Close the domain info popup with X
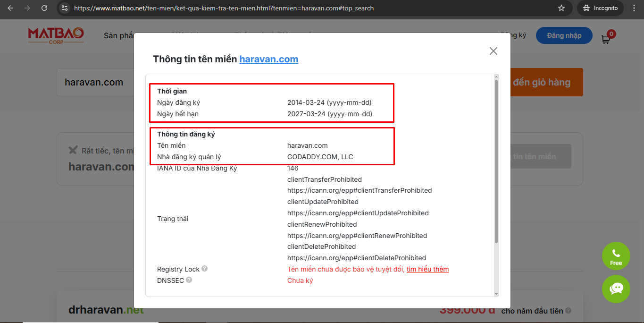This screenshot has height=323, width=644. [x=493, y=51]
